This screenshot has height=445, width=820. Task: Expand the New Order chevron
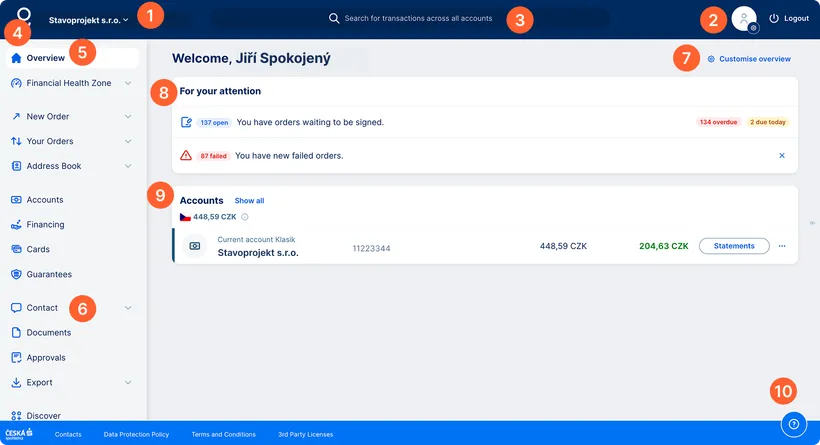point(128,117)
